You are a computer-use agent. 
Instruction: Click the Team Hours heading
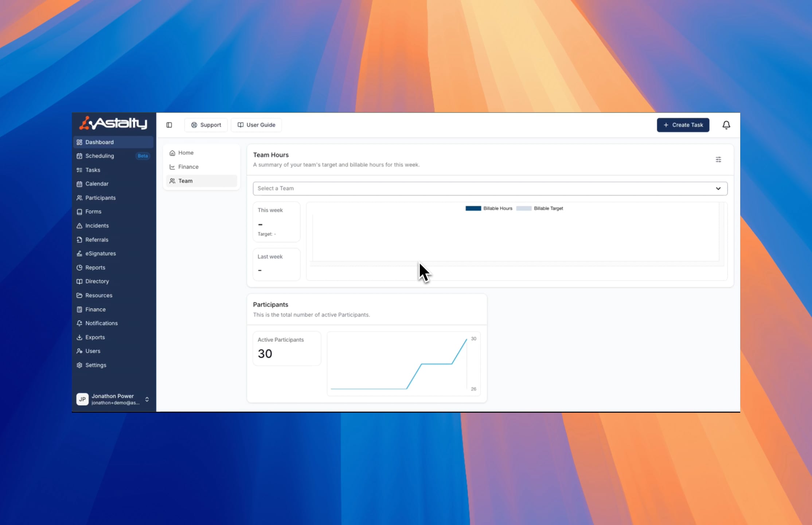pyautogui.click(x=271, y=155)
